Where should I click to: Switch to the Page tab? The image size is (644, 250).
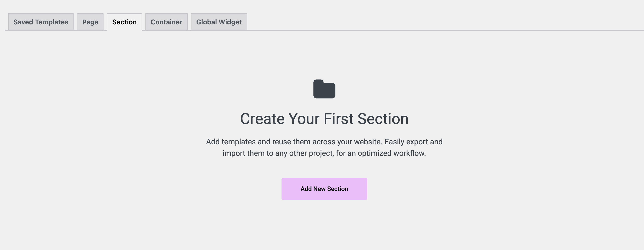click(90, 22)
